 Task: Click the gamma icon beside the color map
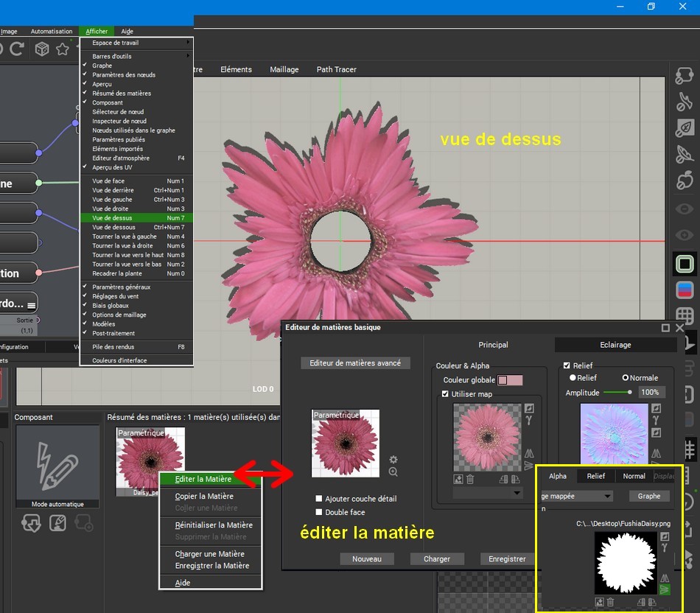(x=529, y=420)
